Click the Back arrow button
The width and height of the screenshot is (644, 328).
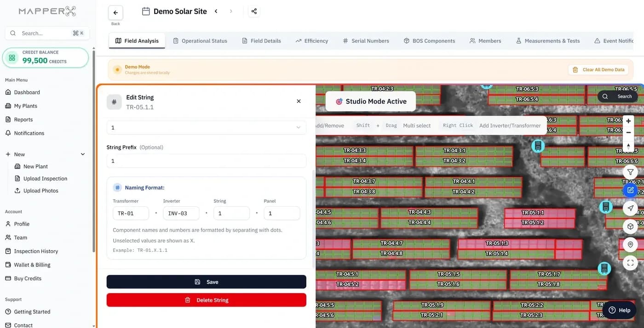(115, 12)
